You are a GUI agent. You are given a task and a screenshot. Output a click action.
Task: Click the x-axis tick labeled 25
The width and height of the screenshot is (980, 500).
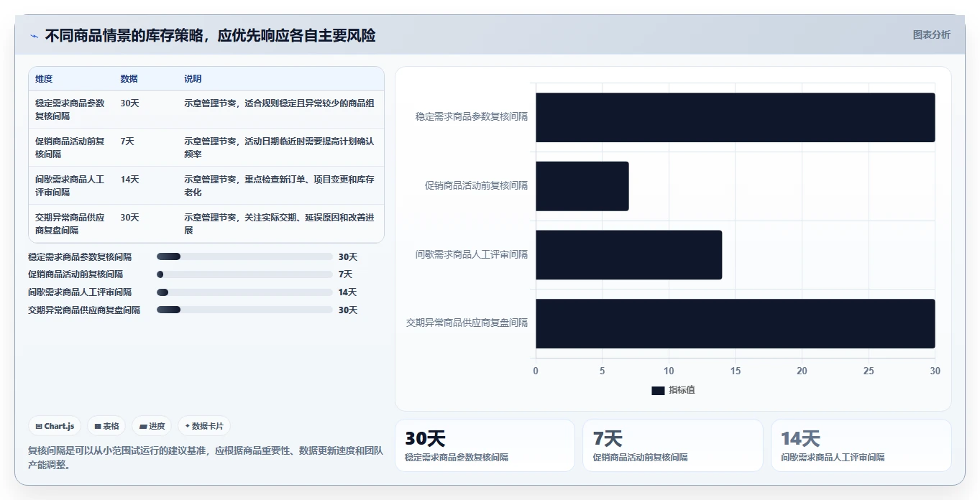869,371
